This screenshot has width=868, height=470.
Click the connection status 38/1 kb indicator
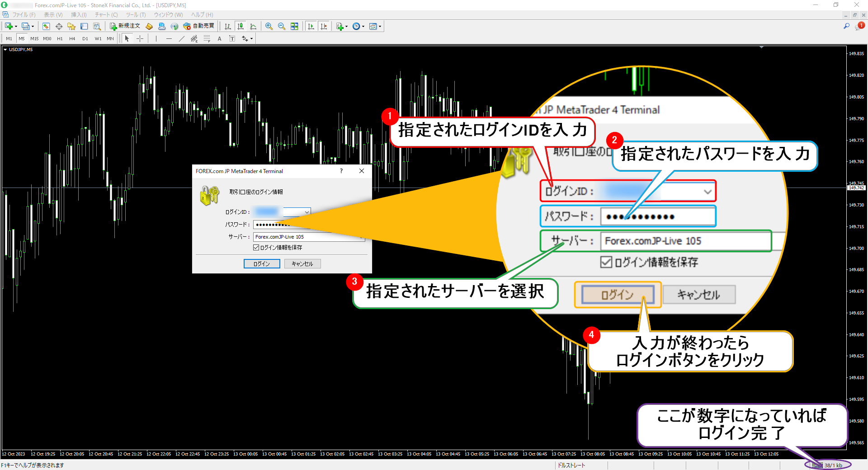(828, 465)
